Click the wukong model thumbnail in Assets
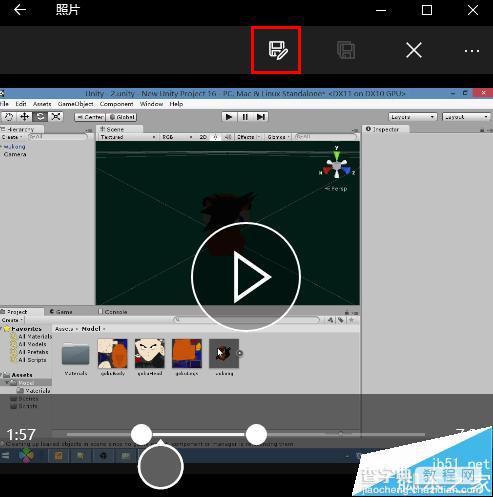Image resolution: width=493 pixels, height=497 pixels. pyautogui.click(x=224, y=353)
